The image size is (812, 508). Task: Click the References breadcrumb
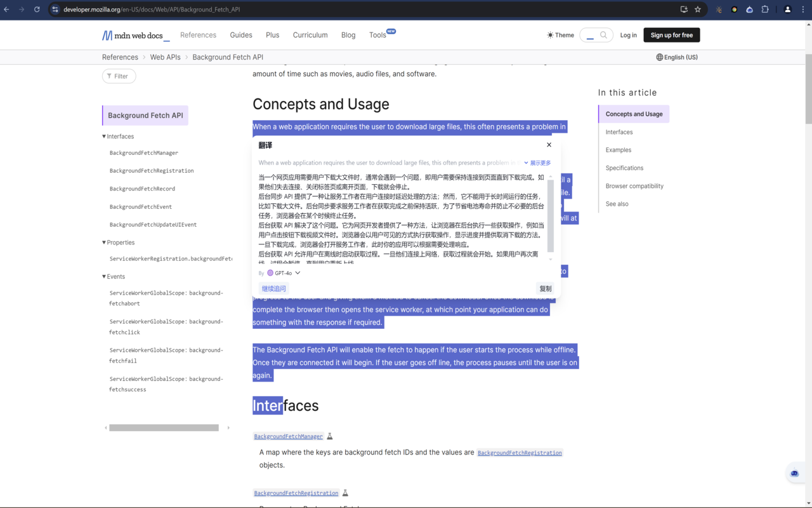tap(120, 57)
